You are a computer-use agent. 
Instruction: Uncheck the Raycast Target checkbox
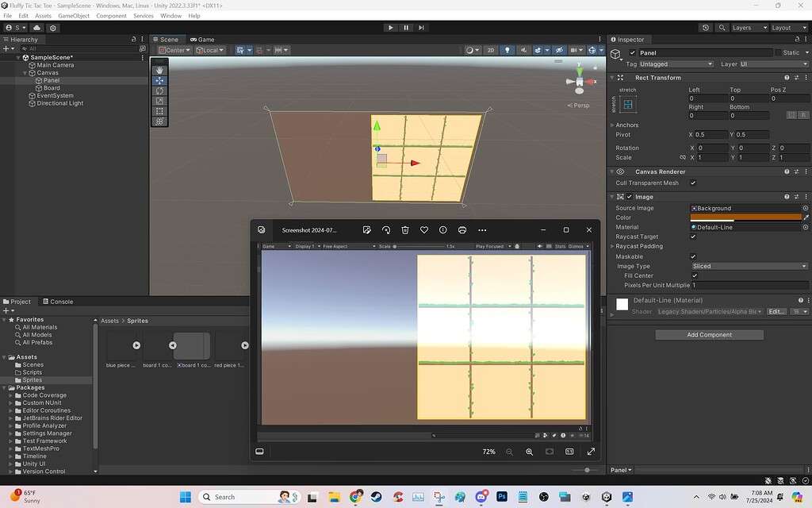(x=693, y=237)
